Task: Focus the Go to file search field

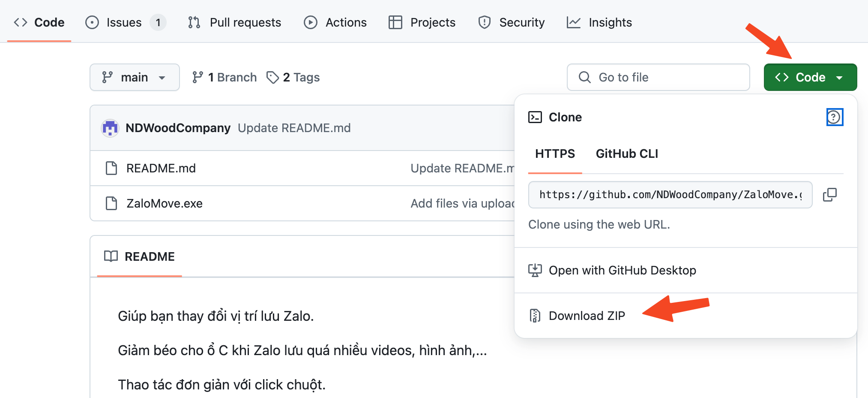Action: coord(658,77)
